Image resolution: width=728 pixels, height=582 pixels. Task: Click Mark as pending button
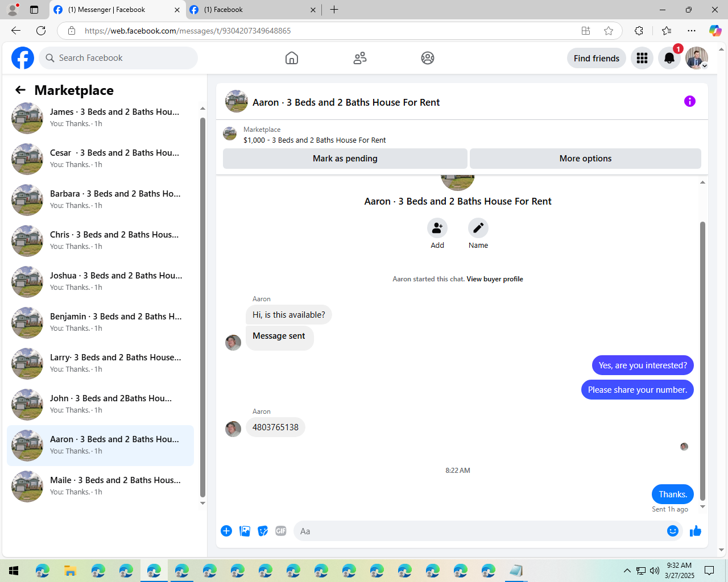pos(345,159)
